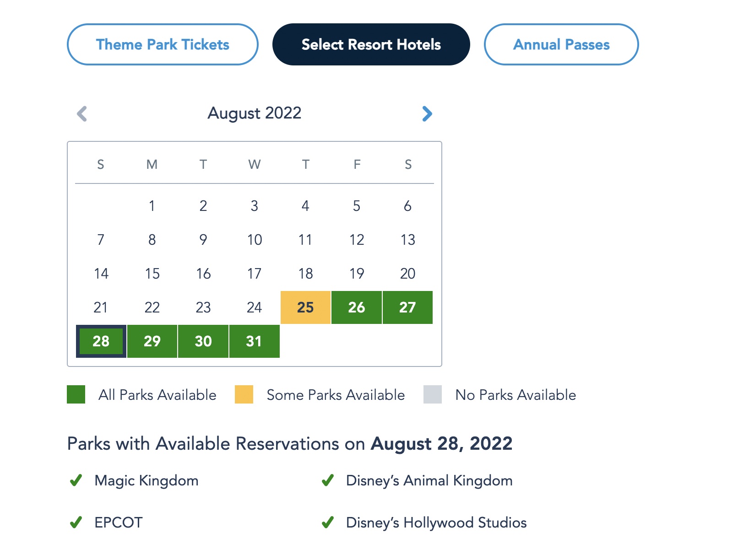
Task: Select August 31 on the calendar
Action: tap(254, 341)
